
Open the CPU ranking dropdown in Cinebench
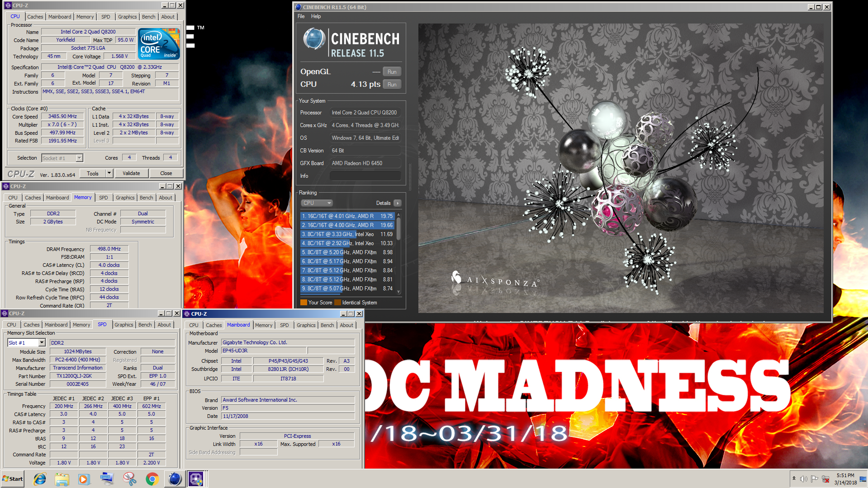point(317,203)
